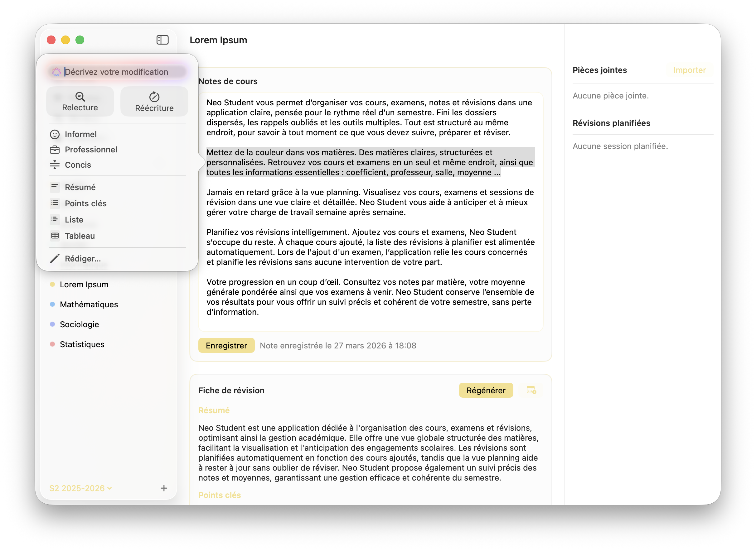Click the Importer link for attachments

pyautogui.click(x=689, y=70)
